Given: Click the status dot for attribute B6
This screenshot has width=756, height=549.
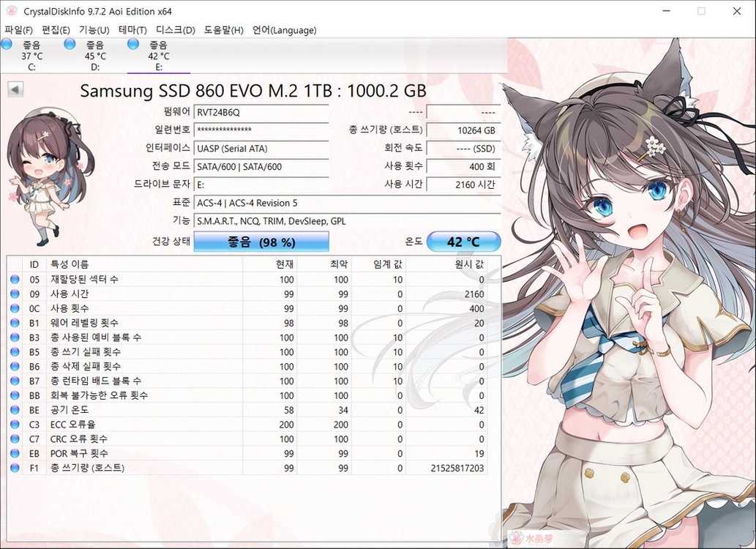Looking at the screenshot, I should pyautogui.click(x=15, y=366).
